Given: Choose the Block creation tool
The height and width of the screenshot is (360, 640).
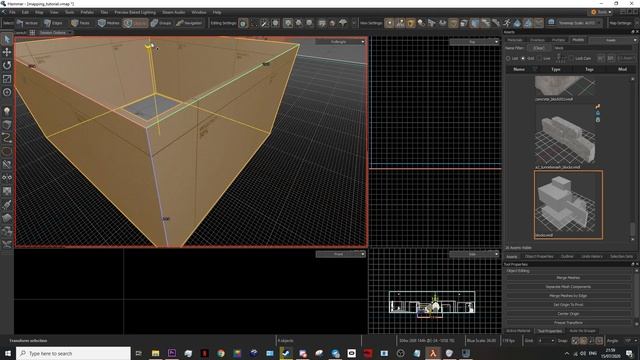Looking at the screenshot, I should point(7,124).
